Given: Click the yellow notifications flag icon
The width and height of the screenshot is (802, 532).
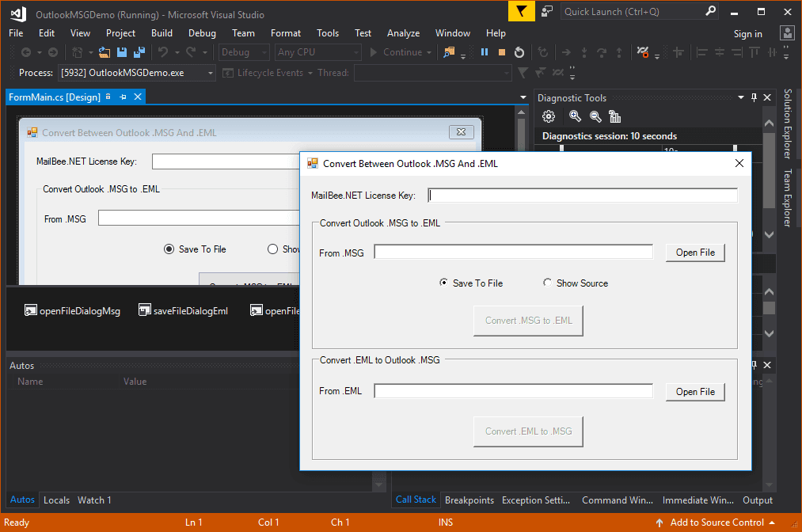Looking at the screenshot, I should pyautogui.click(x=521, y=11).
